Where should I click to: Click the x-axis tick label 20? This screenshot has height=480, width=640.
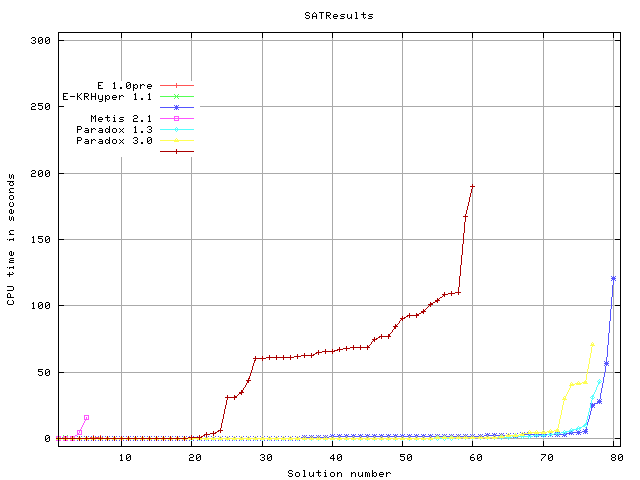coord(195,458)
